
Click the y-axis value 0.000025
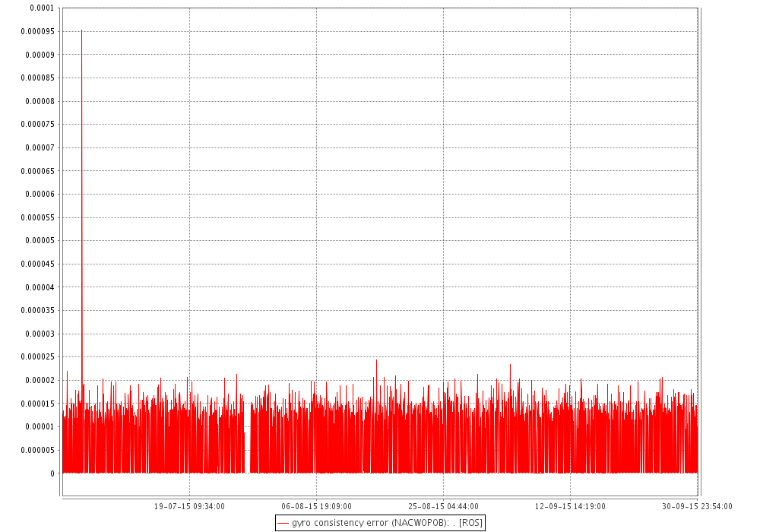[x=37, y=357]
